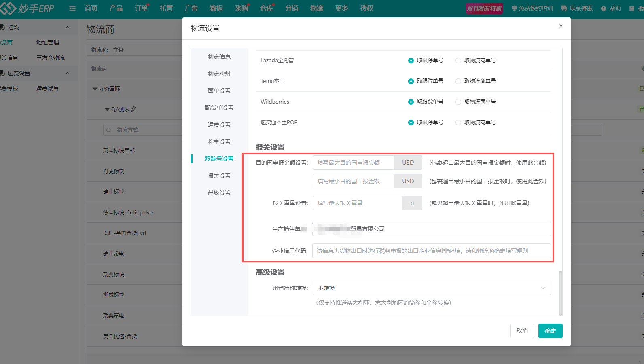Screen dimensions: 644x364
Task: Choose 取跟踪单号 for Wildberries
Action: [x=411, y=102]
